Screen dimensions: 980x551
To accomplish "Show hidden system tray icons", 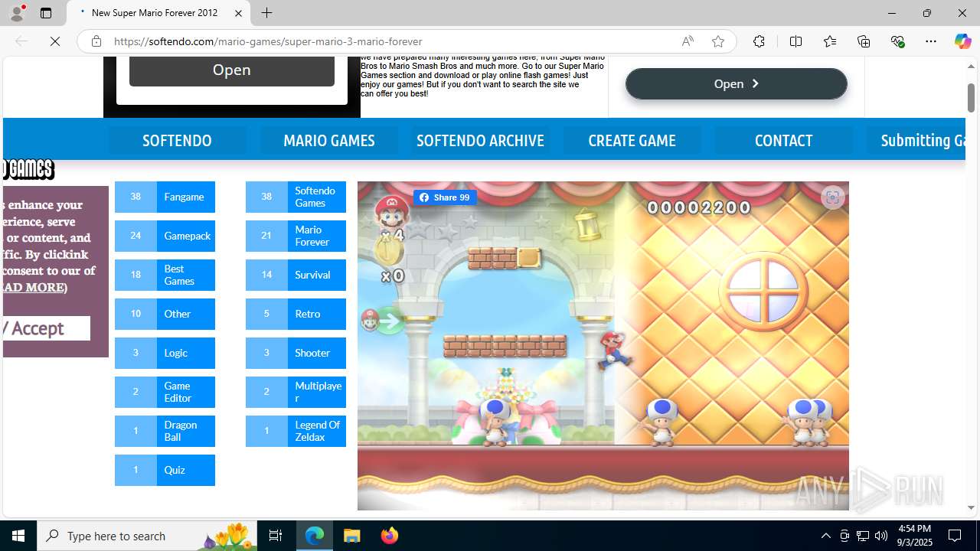I will click(x=825, y=536).
